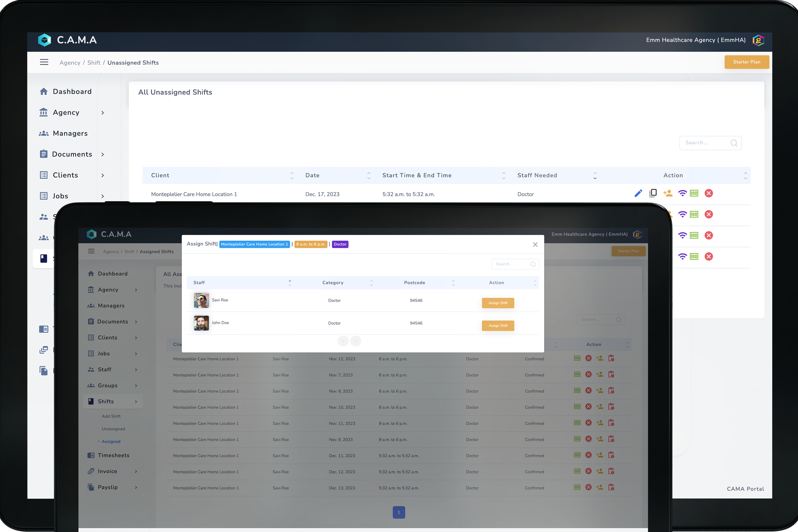Click page 1 pagination button

click(x=399, y=512)
